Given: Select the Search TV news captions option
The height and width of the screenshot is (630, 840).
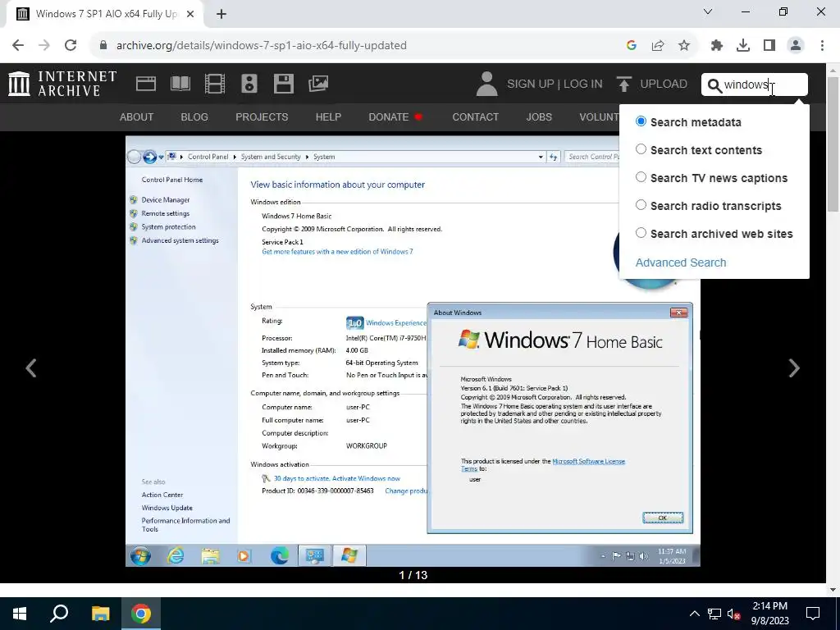Looking at the screenshot, I should click(641, 177).
